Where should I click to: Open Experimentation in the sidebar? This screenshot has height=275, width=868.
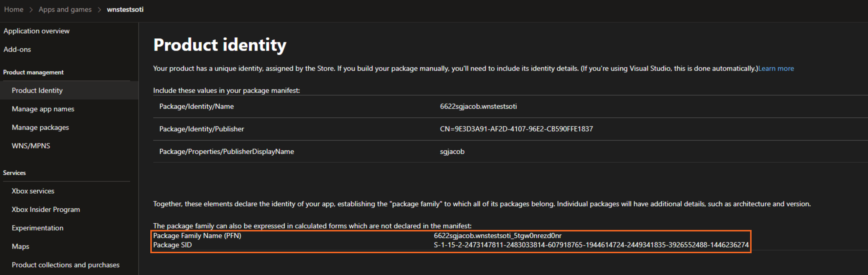(37, 228)
